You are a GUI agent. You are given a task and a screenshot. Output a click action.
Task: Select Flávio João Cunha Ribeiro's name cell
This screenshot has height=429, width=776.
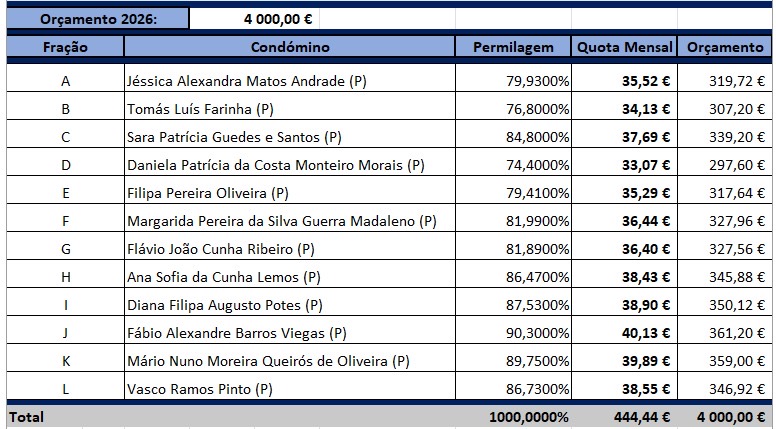(290, 249)
